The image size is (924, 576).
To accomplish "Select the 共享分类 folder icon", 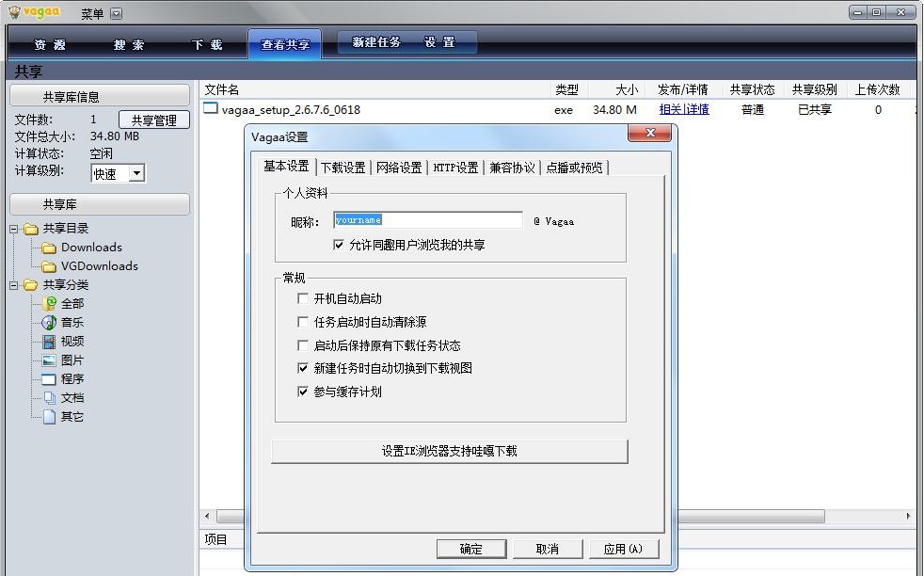I will point(31,285).
